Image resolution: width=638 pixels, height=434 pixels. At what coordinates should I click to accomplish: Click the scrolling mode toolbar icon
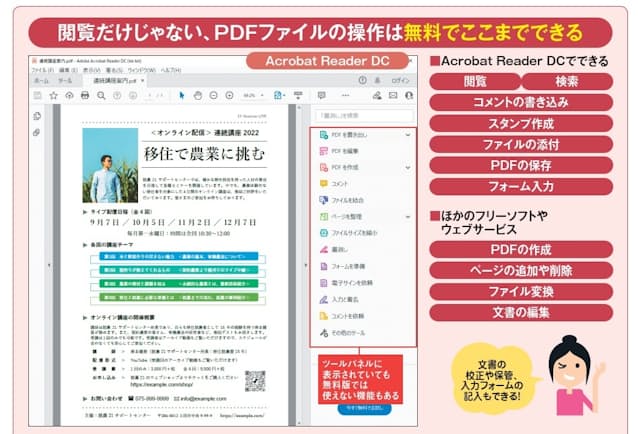[298, 95]
